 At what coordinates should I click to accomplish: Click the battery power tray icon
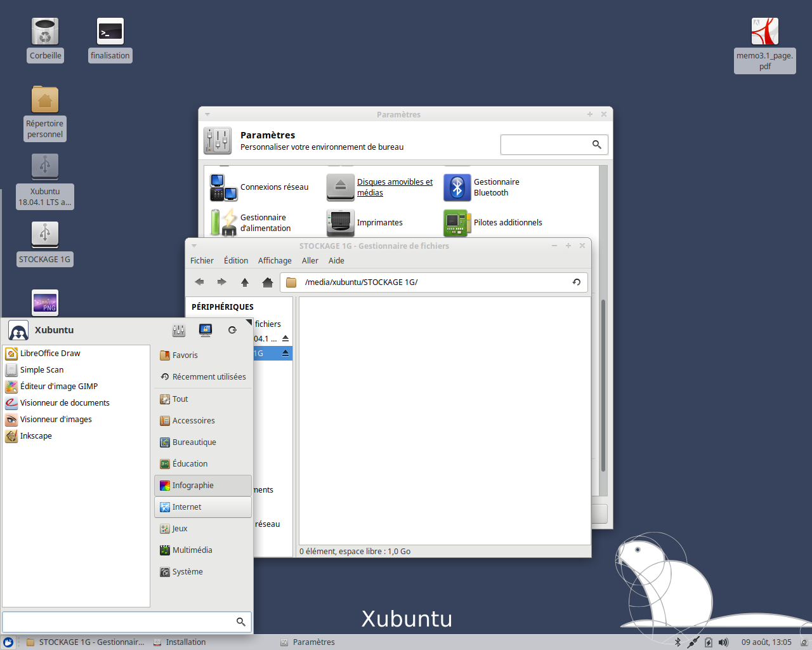[709, 642]
